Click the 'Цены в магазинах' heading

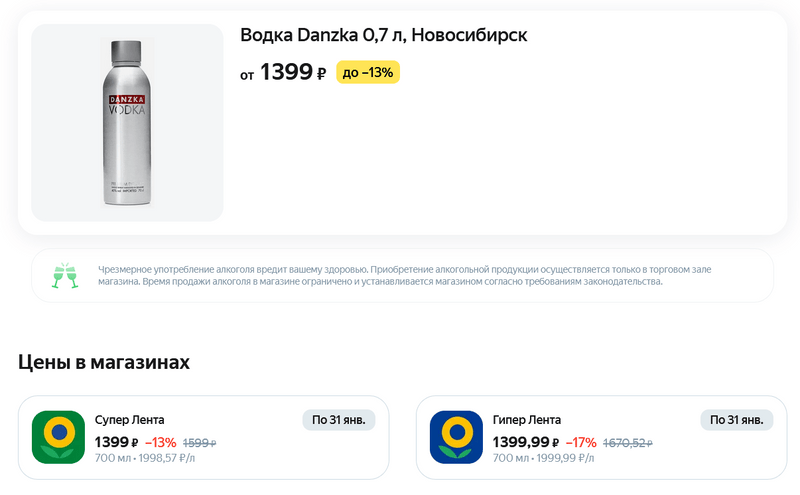(x=104, y=362)
